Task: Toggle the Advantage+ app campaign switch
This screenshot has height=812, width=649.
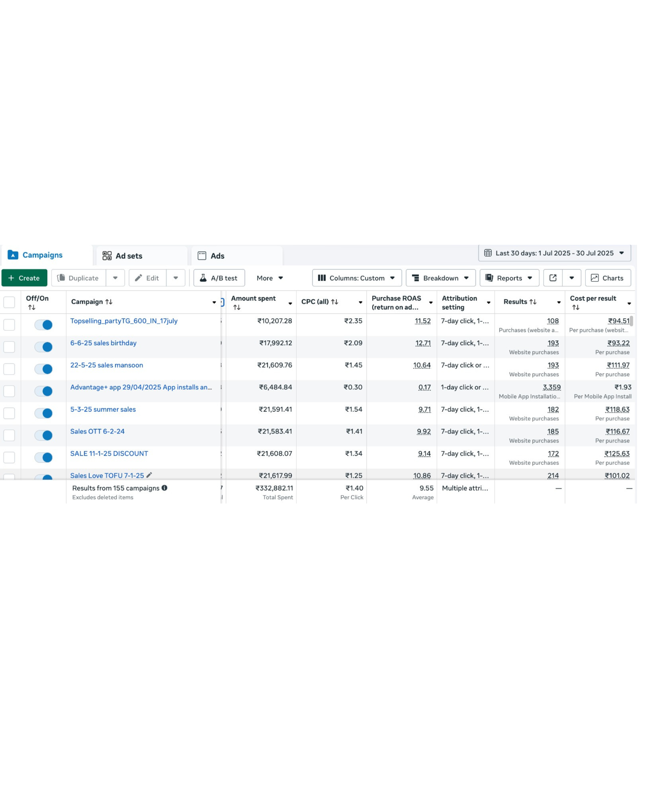Action: [x=43, y=391]
